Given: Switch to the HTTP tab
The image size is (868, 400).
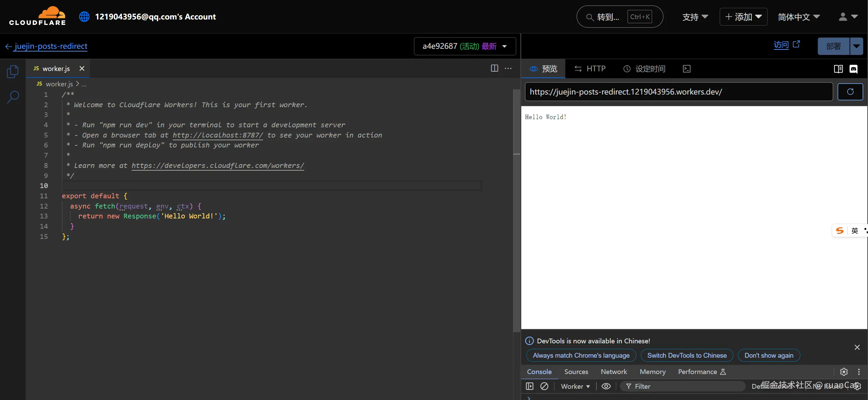Looking at the screenshot, I should click(590, 69).
